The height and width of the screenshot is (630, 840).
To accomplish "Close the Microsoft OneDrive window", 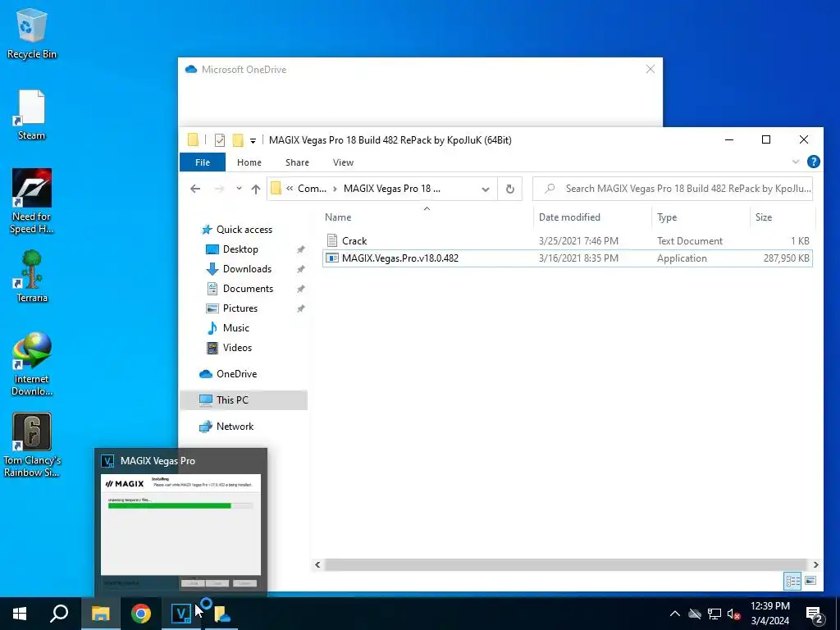I will click(651, 69).
